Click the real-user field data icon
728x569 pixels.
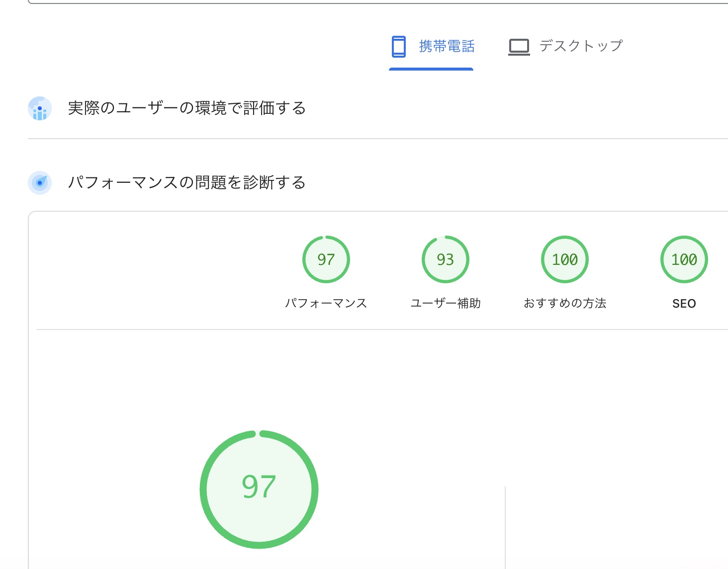[x=40, y=108]
